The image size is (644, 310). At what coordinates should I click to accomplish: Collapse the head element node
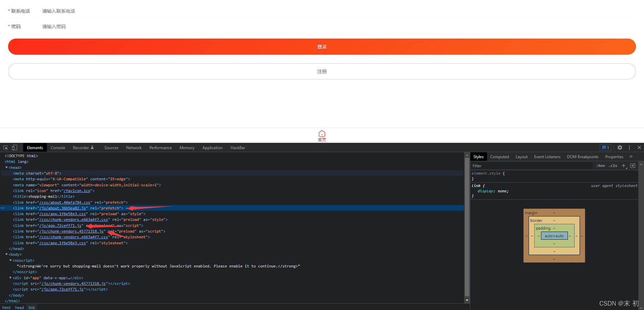(6, 167)
